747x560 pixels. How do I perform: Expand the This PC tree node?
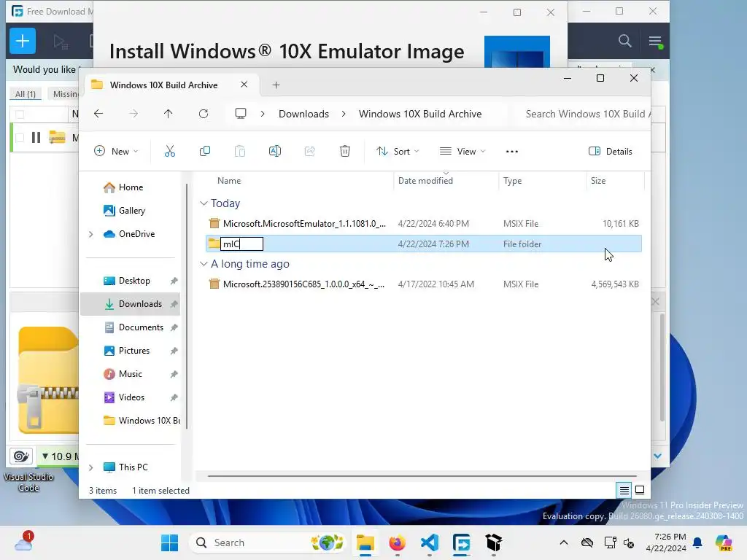click(91, 467)
